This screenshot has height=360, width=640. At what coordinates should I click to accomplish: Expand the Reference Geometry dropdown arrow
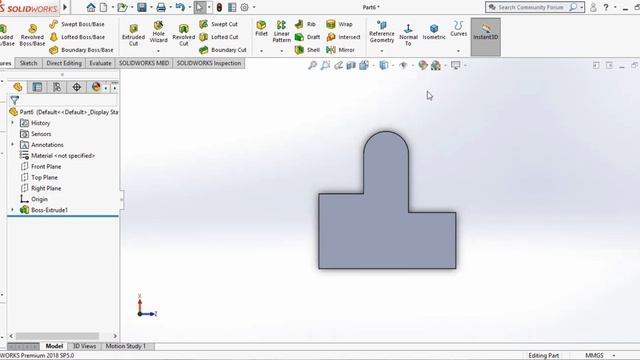[x=382, y=51]
